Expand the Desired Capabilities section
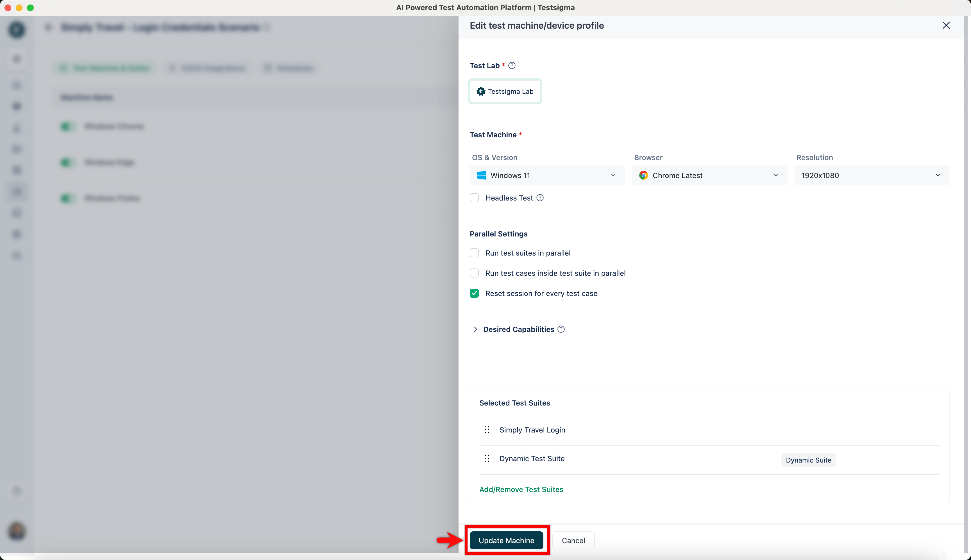The height and width of the screenshot is (560, 971). pyautogui.click(x=475, y=330)
